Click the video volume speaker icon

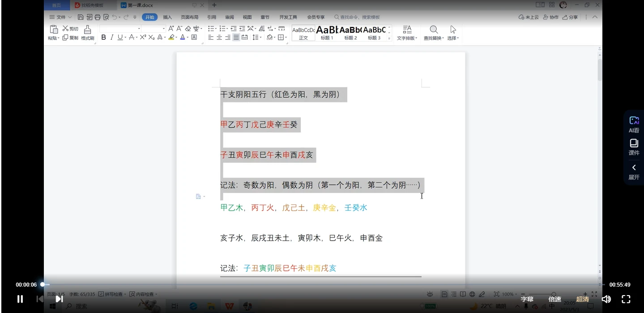click(x=606, y=299)
